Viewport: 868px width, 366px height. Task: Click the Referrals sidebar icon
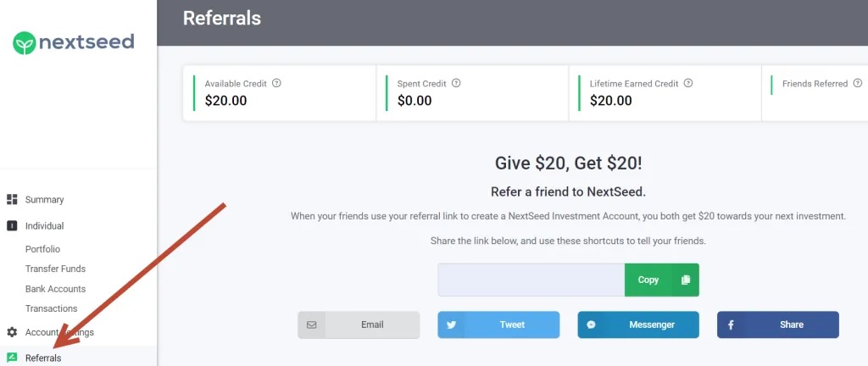pyautogui.click(x=12, y=358)
